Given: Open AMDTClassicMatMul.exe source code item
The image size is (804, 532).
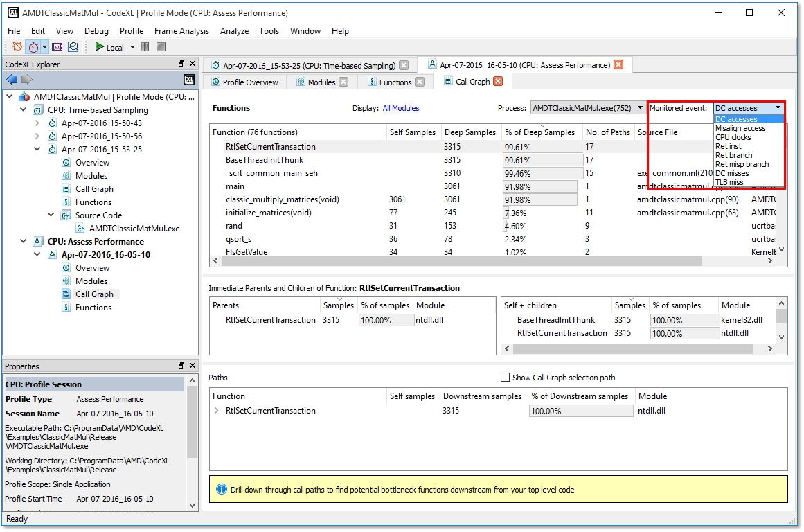Looking at the screenshot, I should coord(134,229).
